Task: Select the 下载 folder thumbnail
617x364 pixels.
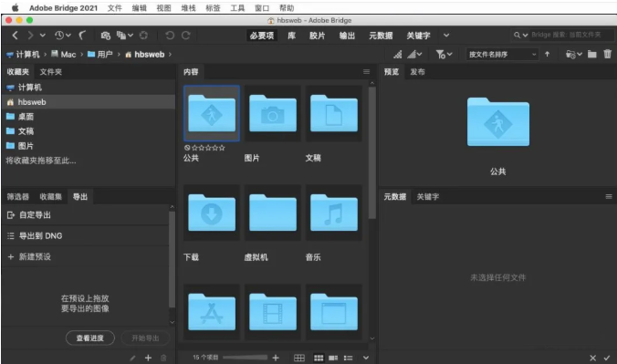Action: click(212, 213)
